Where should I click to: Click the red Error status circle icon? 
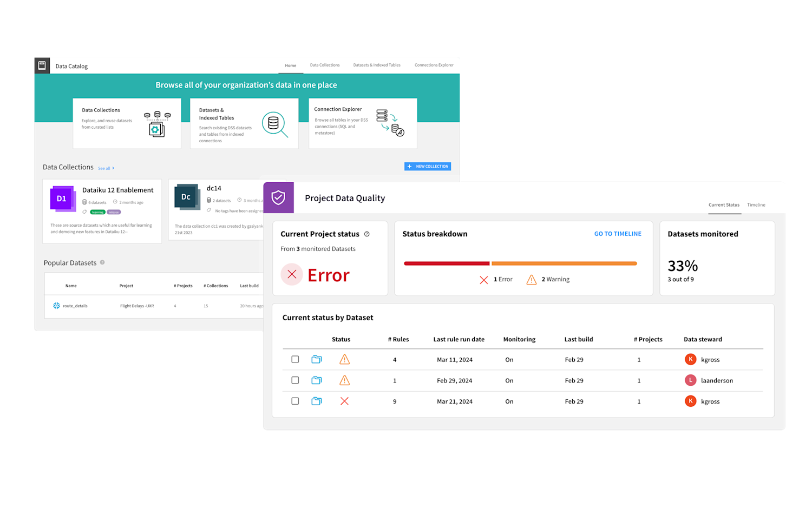tap(292, 274)
